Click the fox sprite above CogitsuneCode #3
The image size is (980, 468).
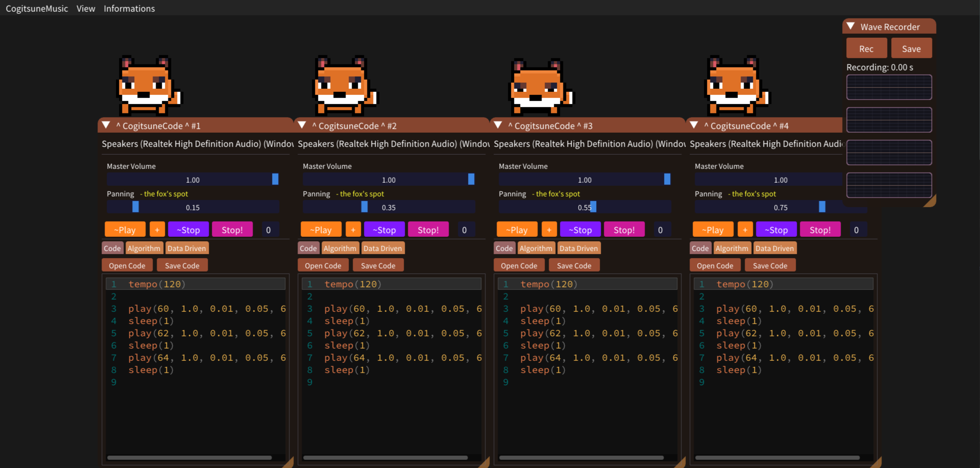[541, 87]
